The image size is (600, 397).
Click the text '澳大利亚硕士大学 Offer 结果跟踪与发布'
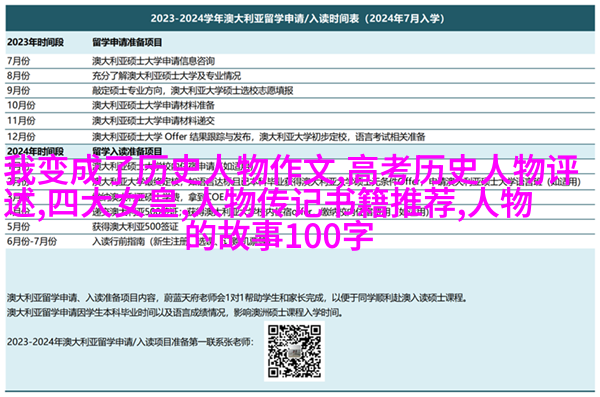pyautogui.click(x=171, y=136)
